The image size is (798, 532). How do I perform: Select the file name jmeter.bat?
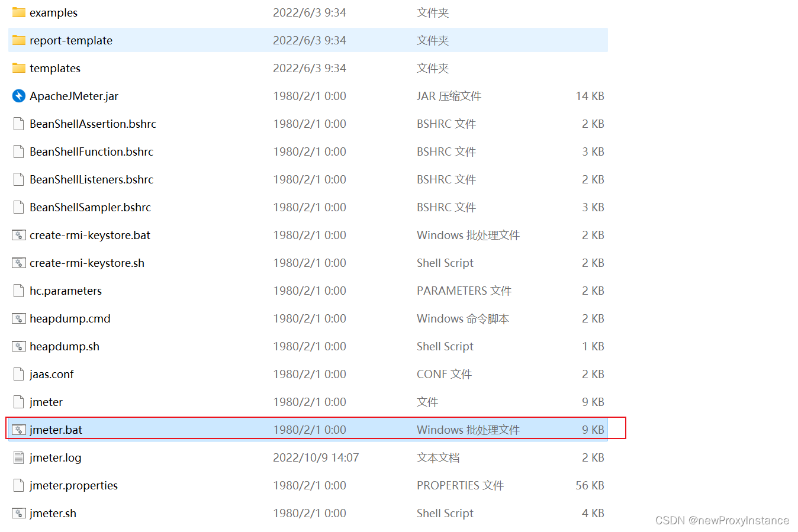click(56, 430)
